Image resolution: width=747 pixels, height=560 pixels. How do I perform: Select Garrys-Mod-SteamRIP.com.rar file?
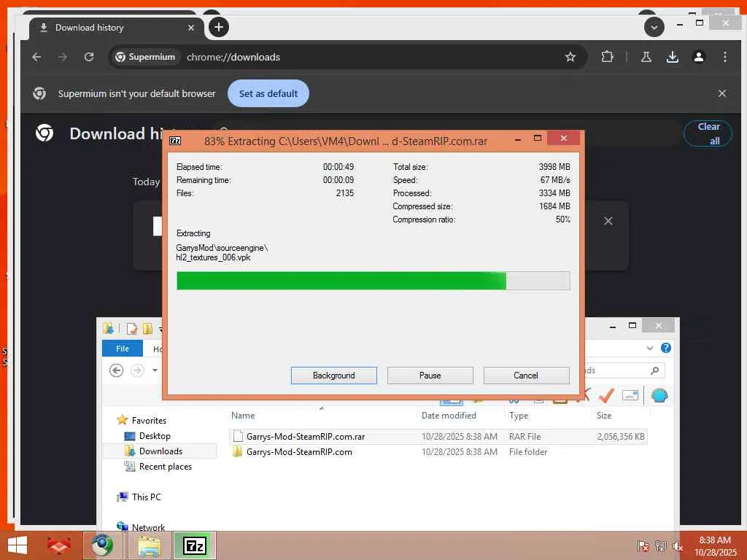click(438, 437)
